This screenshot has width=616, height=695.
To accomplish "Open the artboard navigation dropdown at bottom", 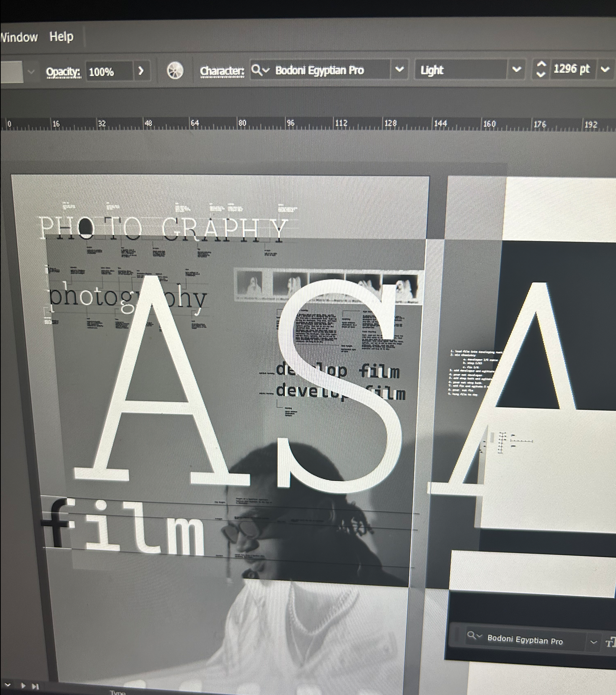I will point(7,684).
